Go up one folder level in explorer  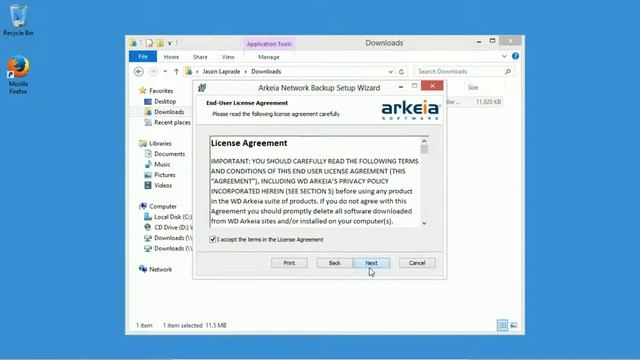pos(176,71)
